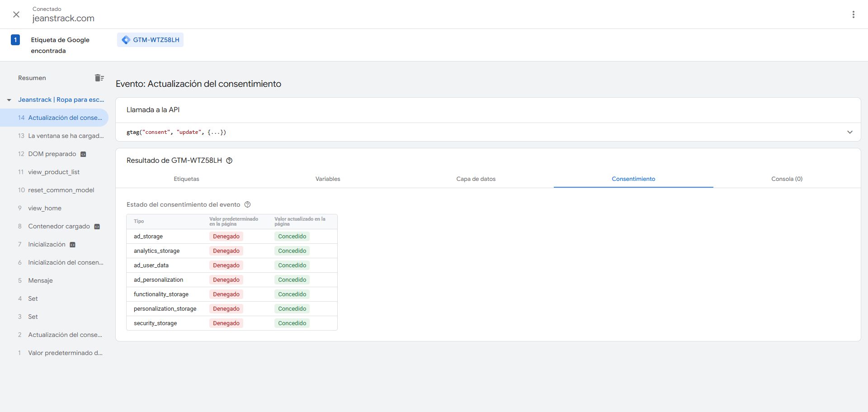Click Denegado badge in personalization_storage row
This screenshot has height=412, width=868.
tap(226, 309)
